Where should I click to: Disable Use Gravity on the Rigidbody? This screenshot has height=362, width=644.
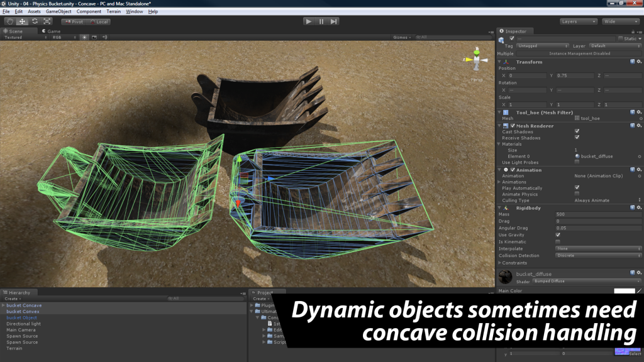click(558, 235)
